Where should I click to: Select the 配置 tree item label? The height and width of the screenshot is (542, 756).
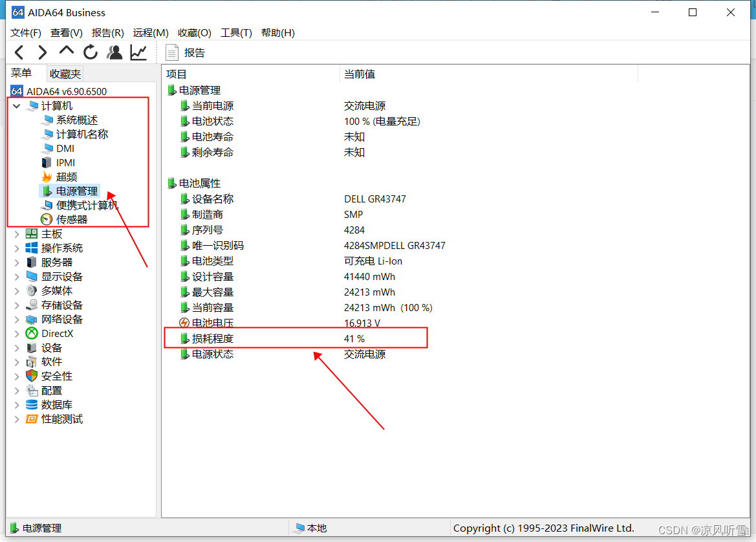coord(52,391)
